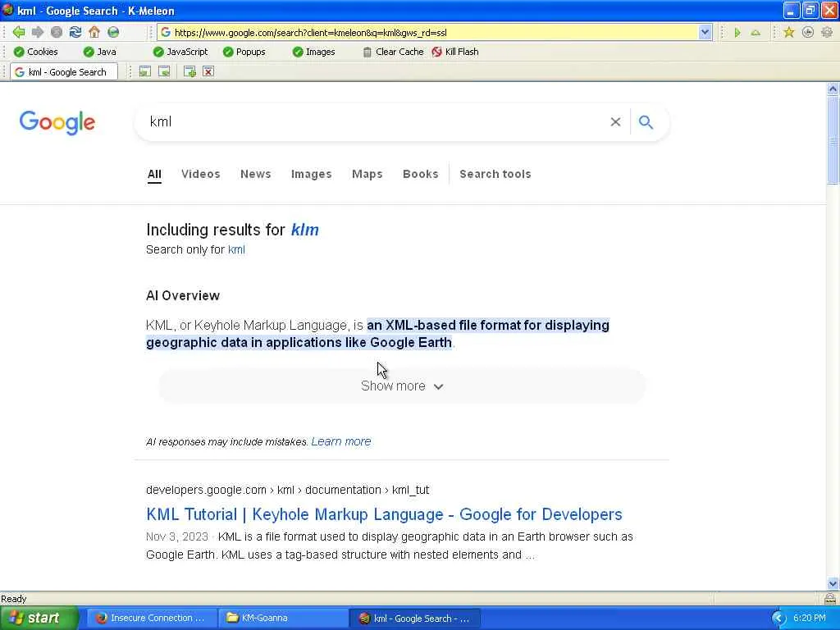Click inside the URL address field
The image size is (840, 630).
(434, 33)
